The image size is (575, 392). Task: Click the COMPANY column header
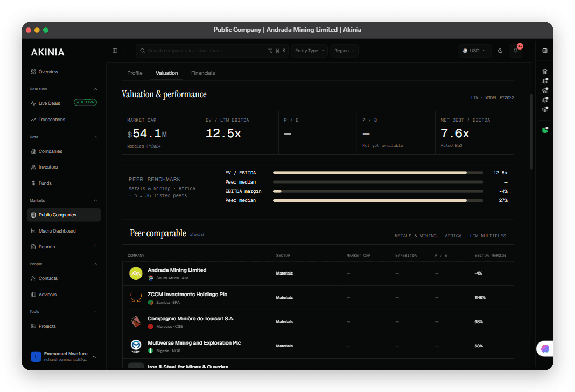[136, 255]
